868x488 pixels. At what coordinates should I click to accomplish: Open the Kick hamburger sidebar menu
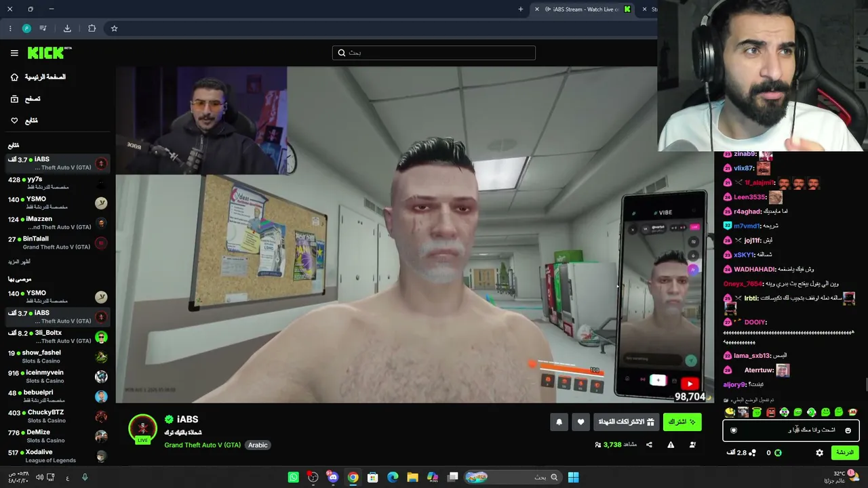(14, 53)
